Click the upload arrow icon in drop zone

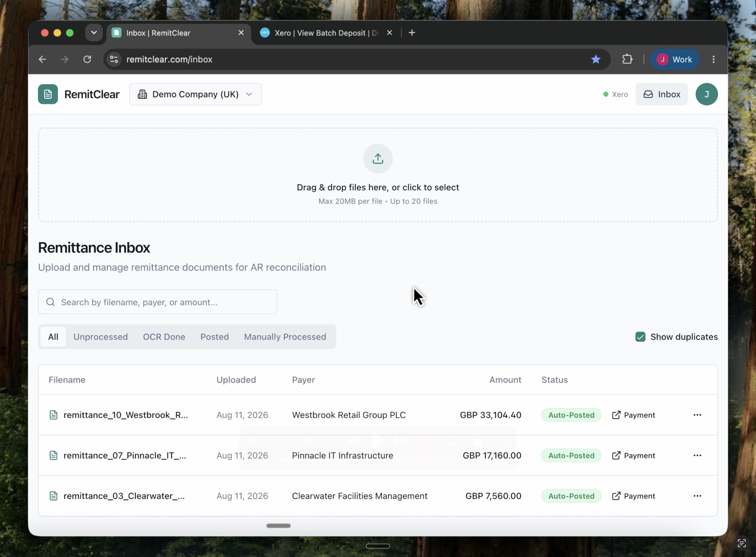(378, 158)
